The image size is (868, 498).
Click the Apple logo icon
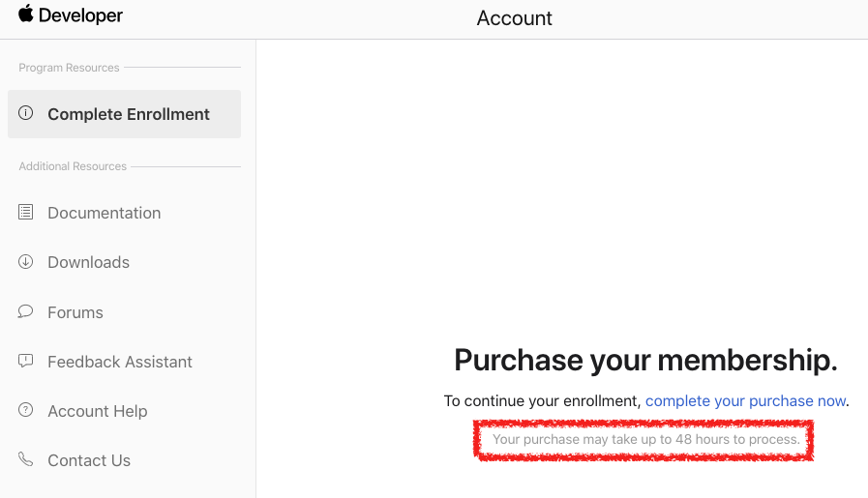(25, 14)
